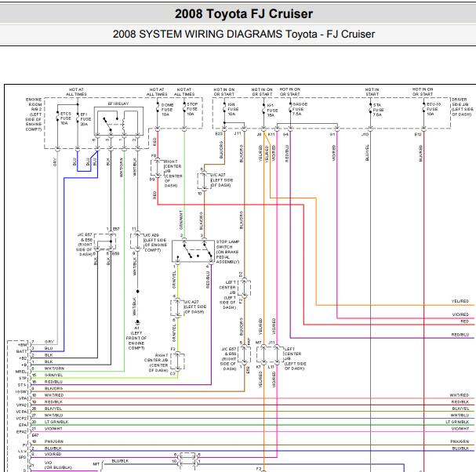The image size is (476, 472).
Task: Click the "IG1 FUSE 15A" label
Action: pos(272,111)
